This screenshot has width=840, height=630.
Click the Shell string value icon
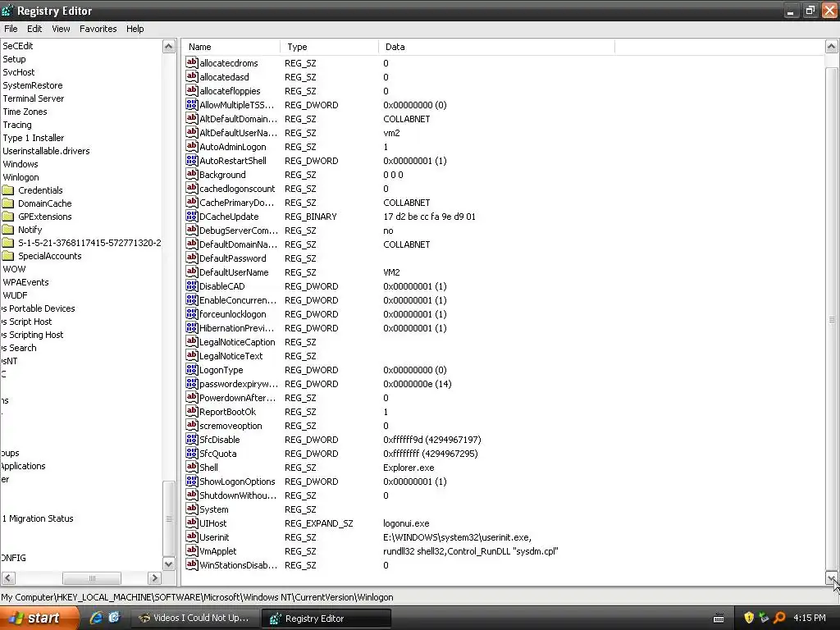tap(192, 467)
